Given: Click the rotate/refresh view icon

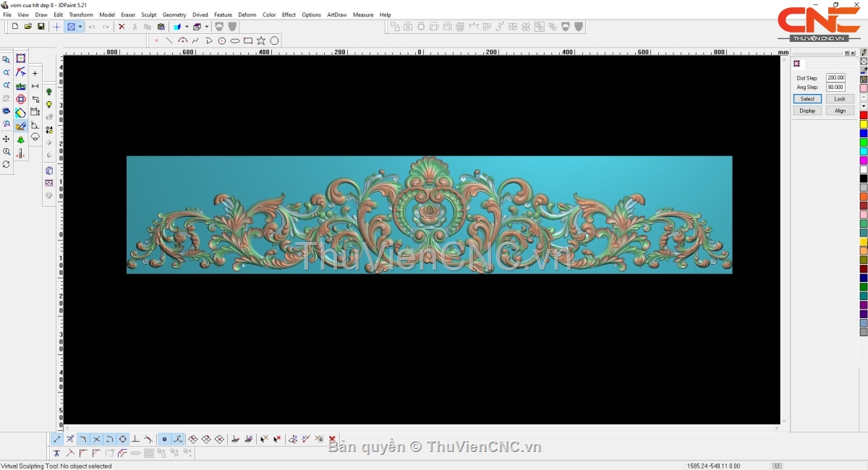Looking at the screenshot, I should click(7, 165).
